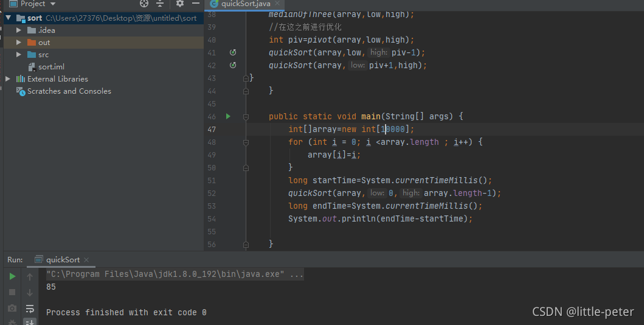
Task: Expand the .idea folder
Action: 18,30
